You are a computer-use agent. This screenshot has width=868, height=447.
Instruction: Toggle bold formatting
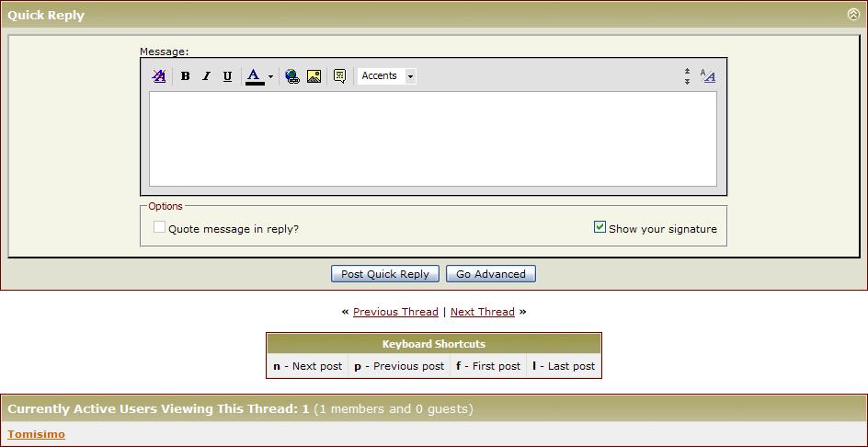click(185, 76)
